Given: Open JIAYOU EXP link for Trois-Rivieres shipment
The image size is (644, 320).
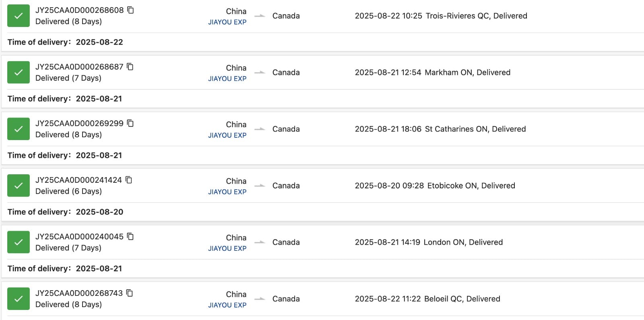Looking at the screenshot, I should coord(227,22).
